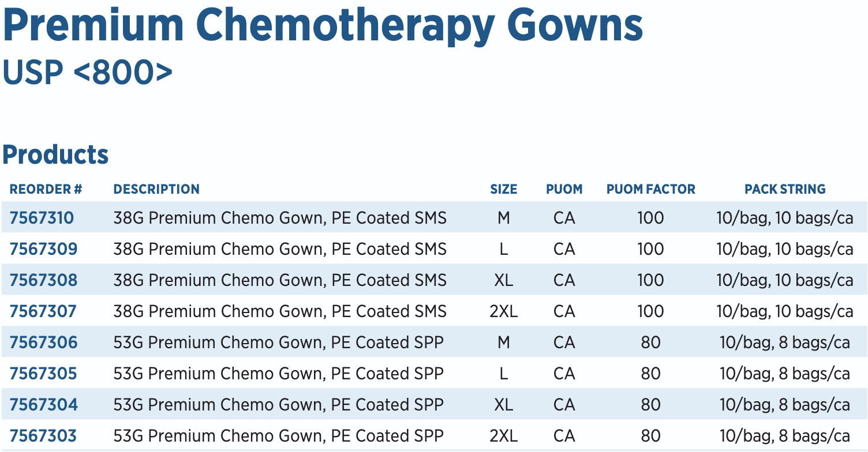The image size is (868, 452).
Task: Click the PACK STRING column header
Action: pyautogui.click(x=785, y=189)
